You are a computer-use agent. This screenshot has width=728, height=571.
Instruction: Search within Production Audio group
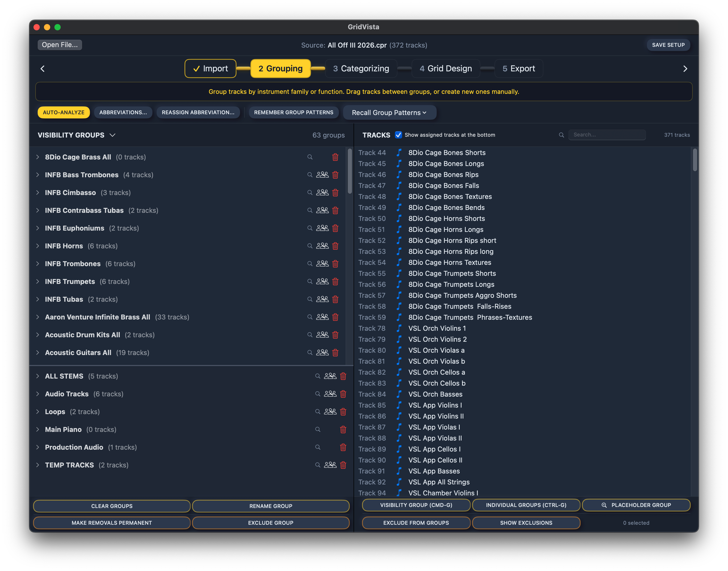pos(317,447)
